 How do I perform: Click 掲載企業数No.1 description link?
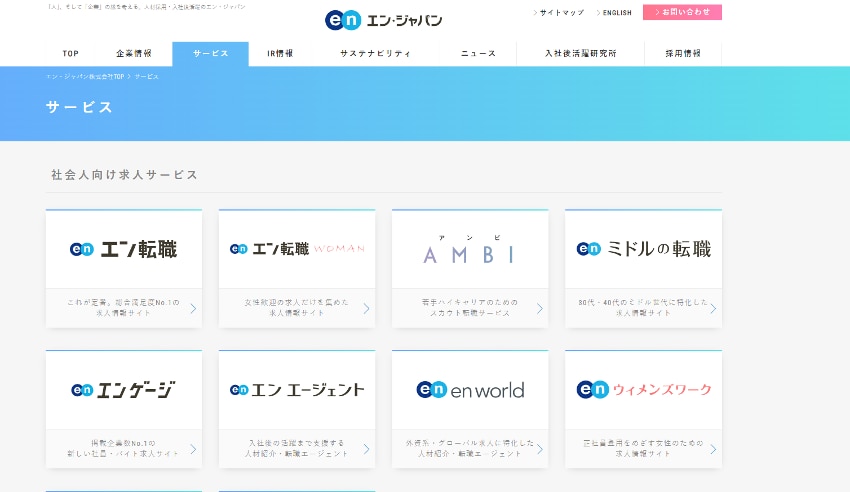pyautogui.click(x=123, y=449)
